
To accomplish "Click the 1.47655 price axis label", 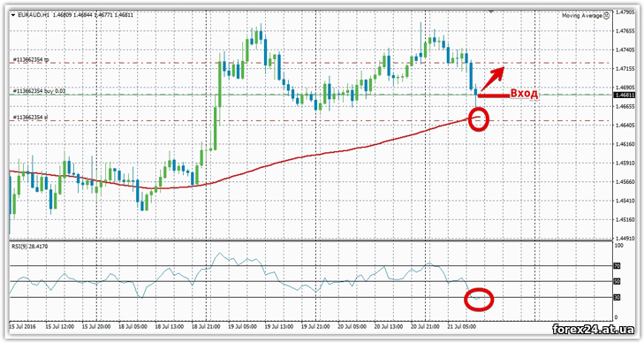I will click(x=625, y=31).
